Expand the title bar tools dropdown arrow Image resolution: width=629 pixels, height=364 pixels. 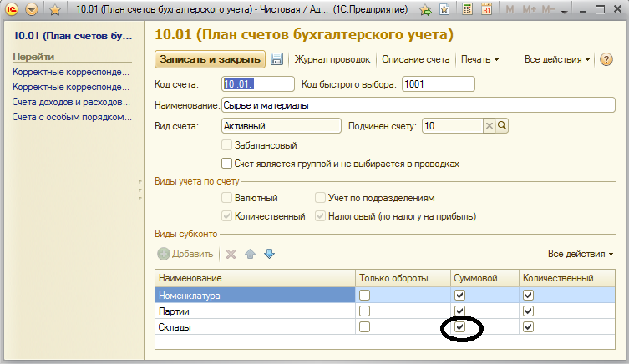(565, 12)
